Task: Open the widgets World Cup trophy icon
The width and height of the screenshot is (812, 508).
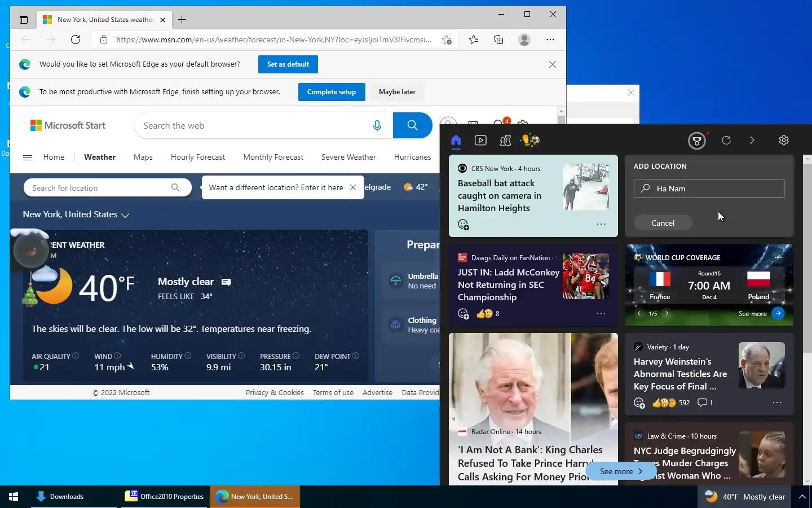Action: point(530,141)
